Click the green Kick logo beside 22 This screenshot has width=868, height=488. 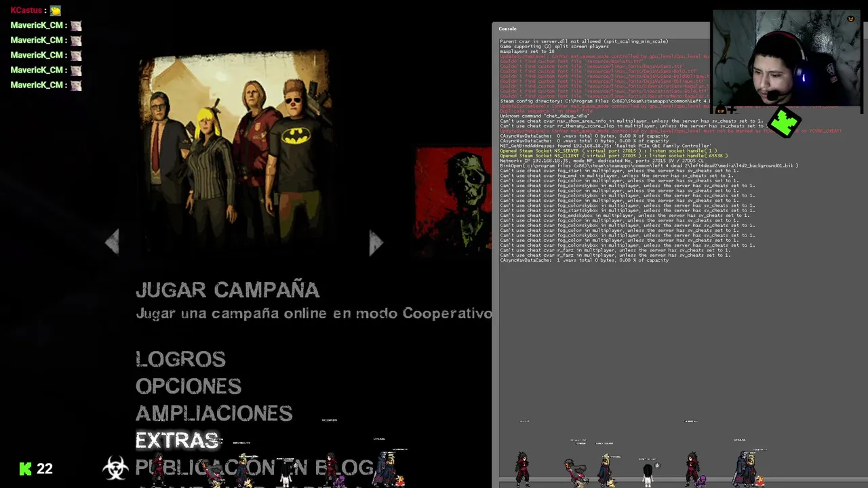click(x=25, y=468)
